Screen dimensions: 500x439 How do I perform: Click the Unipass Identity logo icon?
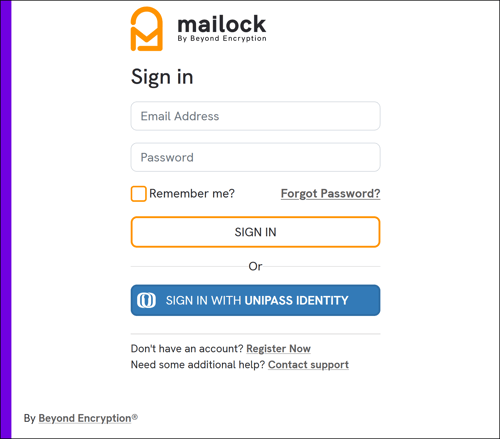pyautogui.click(x=146, y=300)
